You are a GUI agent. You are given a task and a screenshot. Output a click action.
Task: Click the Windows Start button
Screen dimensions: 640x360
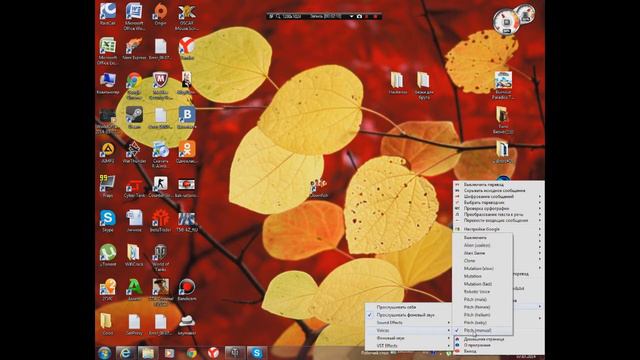pyautogui.click(x=104, y=352)
